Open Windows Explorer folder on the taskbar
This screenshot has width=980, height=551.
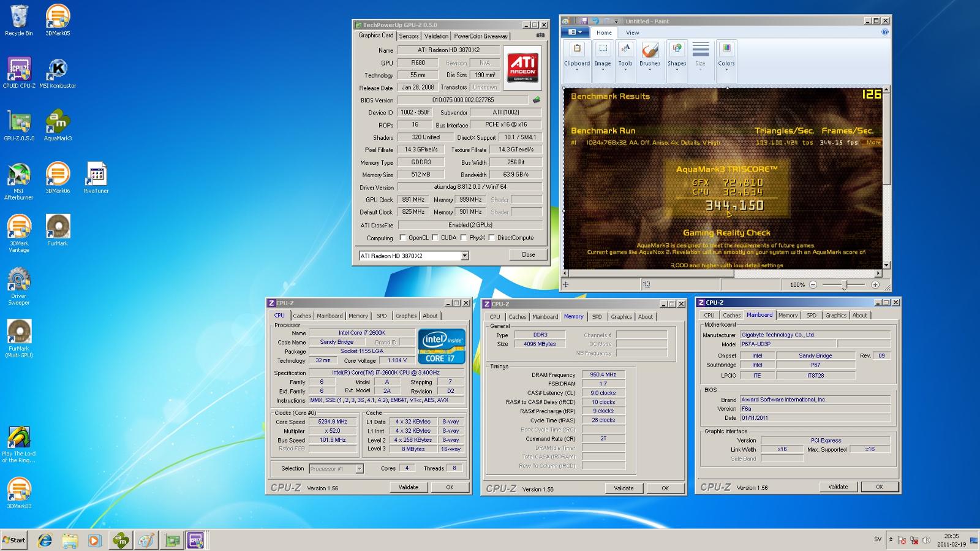[x=70, y=541]
